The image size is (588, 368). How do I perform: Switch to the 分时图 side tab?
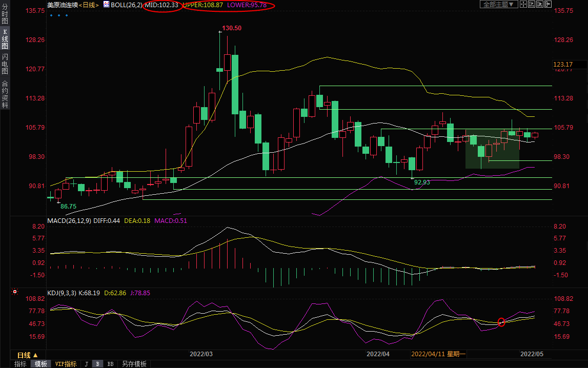coord(5,18)
